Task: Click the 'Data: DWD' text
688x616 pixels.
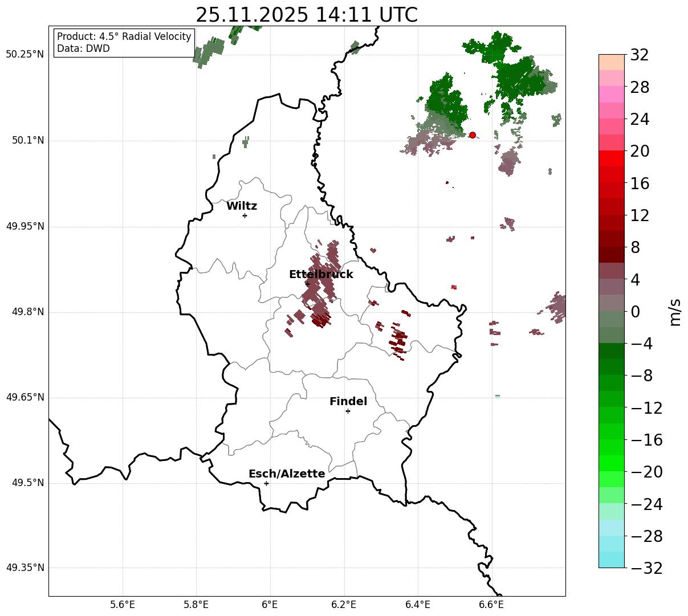Action: [83, 49]
